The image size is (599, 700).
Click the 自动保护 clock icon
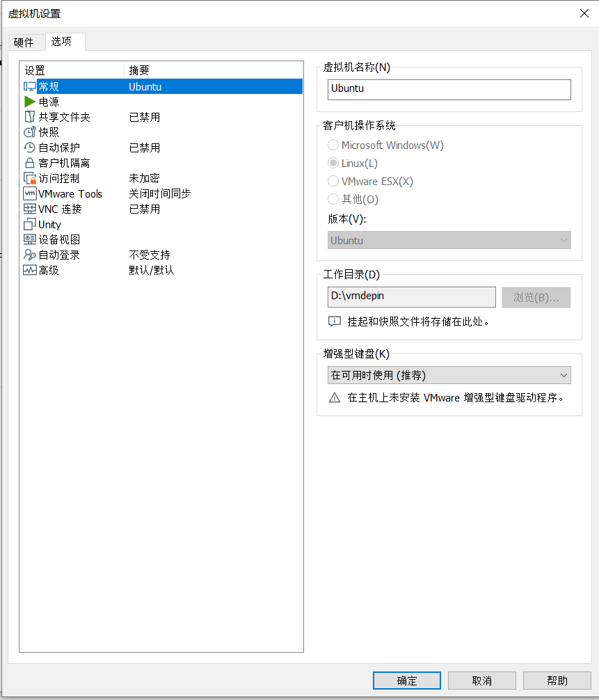click(29, 148)
